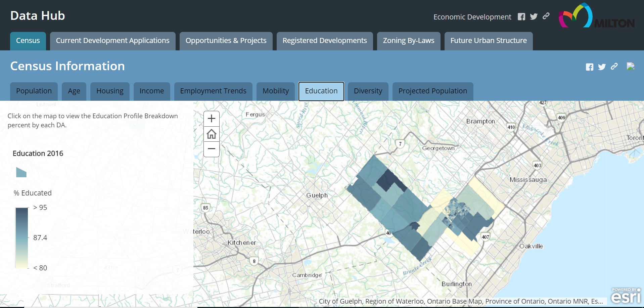Click Cambridge label on the map
This screenshot has height=308, width=644.
[x=307, y=275]
